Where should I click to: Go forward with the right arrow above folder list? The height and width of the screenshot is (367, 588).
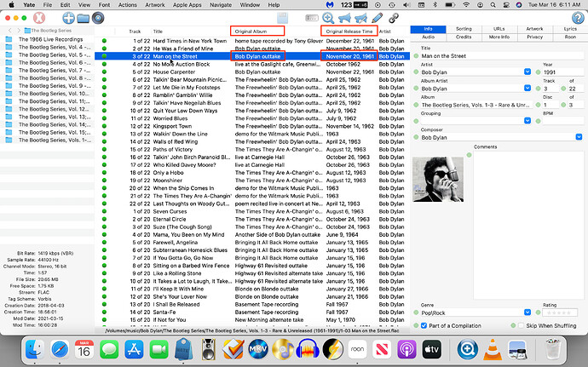[x=19, y=31]
